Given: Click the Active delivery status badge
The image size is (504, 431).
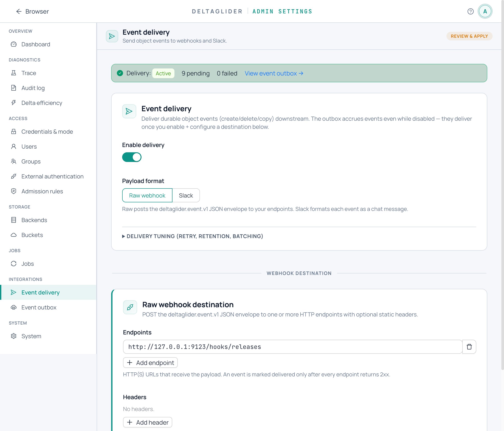Looking at the screenshot, I should click(163, 73).
